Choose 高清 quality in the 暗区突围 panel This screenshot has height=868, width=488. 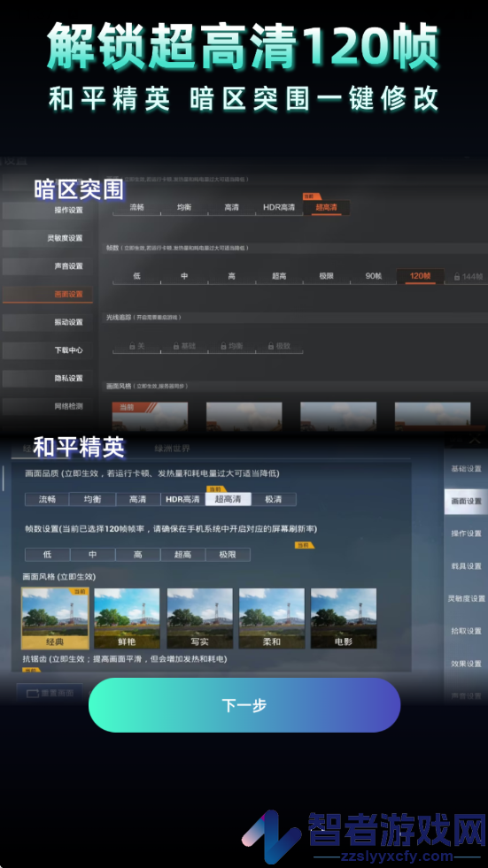click(231, 208)
